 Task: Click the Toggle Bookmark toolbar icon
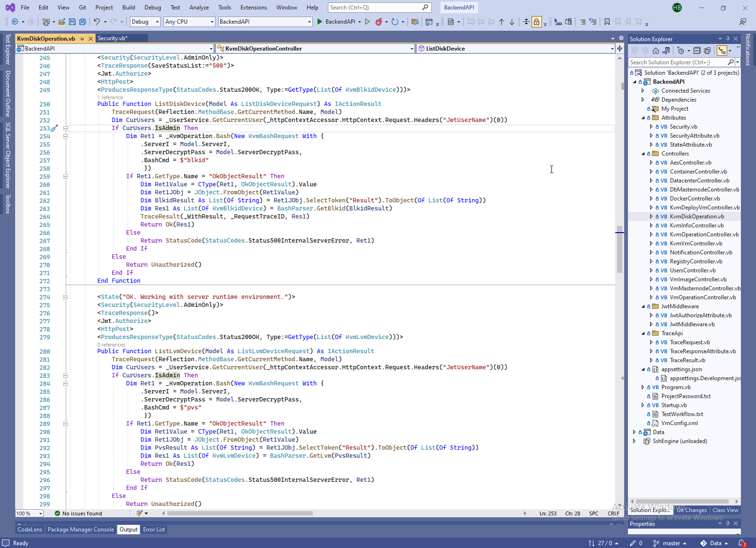point(607,22)
